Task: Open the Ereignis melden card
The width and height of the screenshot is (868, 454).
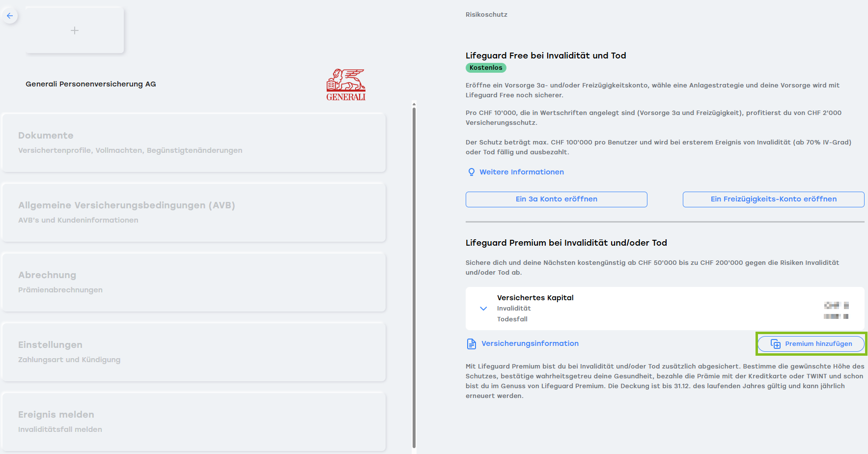Action: tap(194, 422)
